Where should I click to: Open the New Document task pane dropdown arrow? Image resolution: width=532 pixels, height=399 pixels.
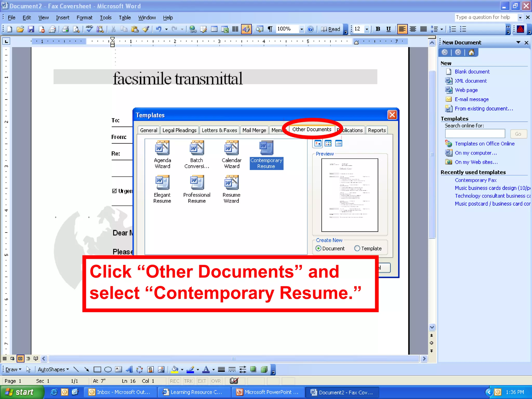coord(518,42)
